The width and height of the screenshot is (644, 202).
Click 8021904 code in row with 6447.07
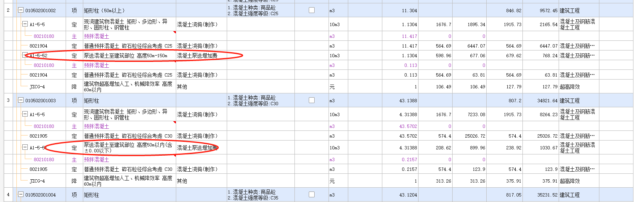tap(38, 46)
